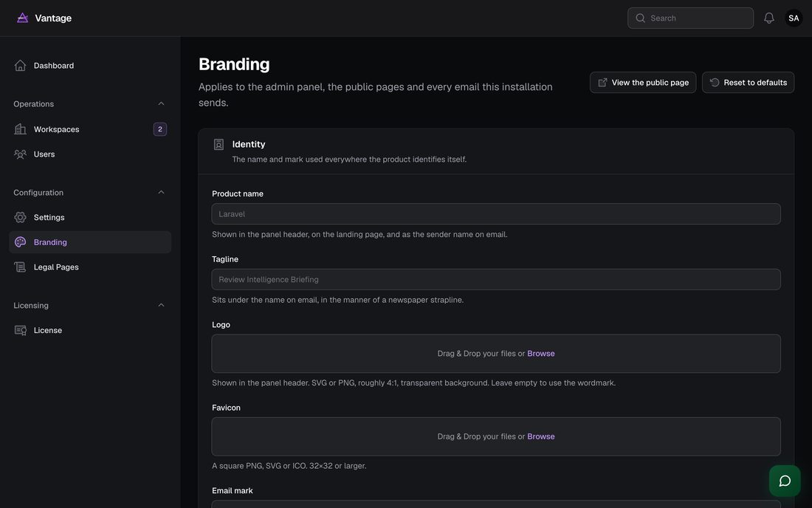Click the Identity section badge icon
The image size is (812, 508).
click(x=219, y=145)
